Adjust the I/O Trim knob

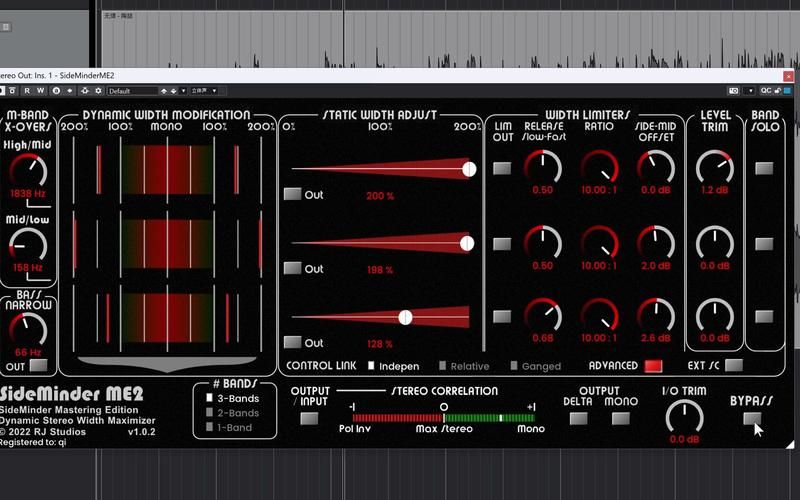(x=684, y=416)
